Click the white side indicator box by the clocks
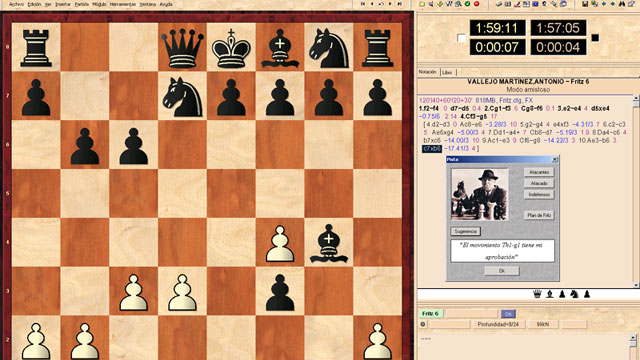 point(461,38)
